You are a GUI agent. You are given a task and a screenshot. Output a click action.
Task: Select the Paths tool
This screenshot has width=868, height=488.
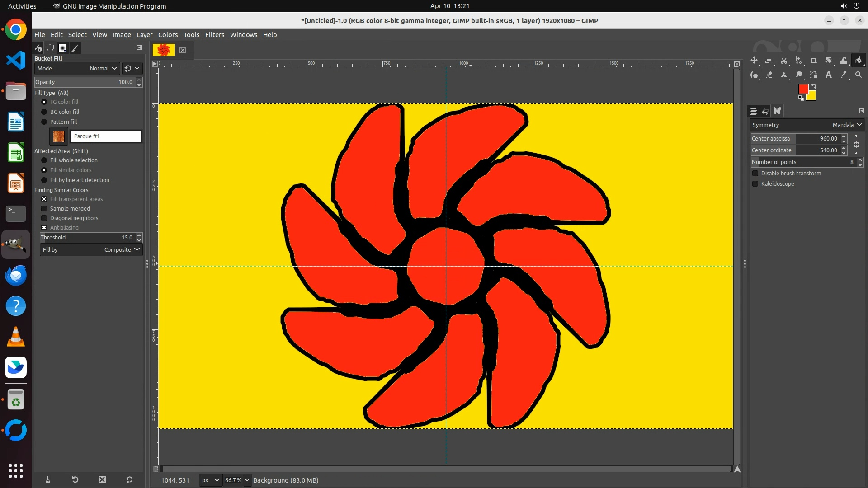point(814,75)
